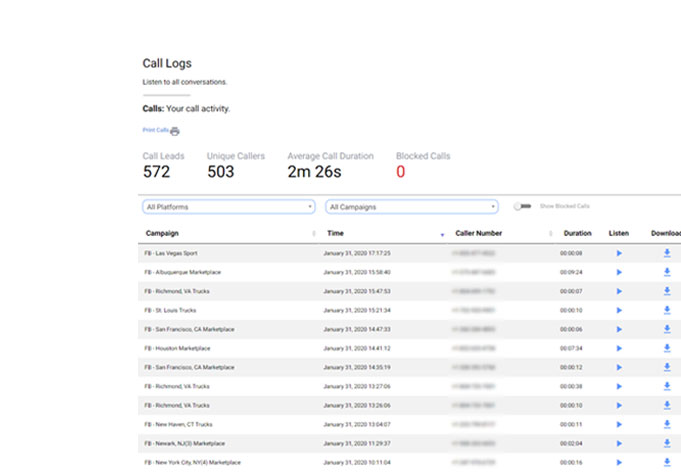Download the FB - Las Vegas Sport recording
This screenshot has height=472, width=681.
667,253
